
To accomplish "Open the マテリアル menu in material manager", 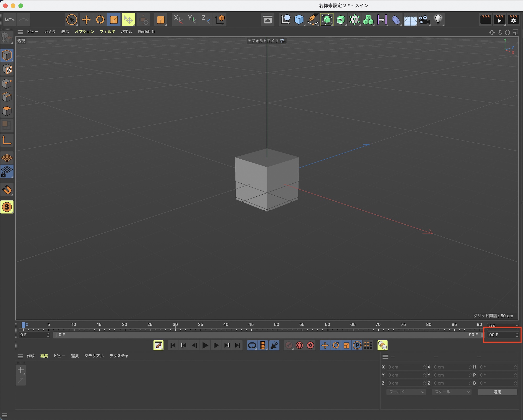I will coord(94,356).
